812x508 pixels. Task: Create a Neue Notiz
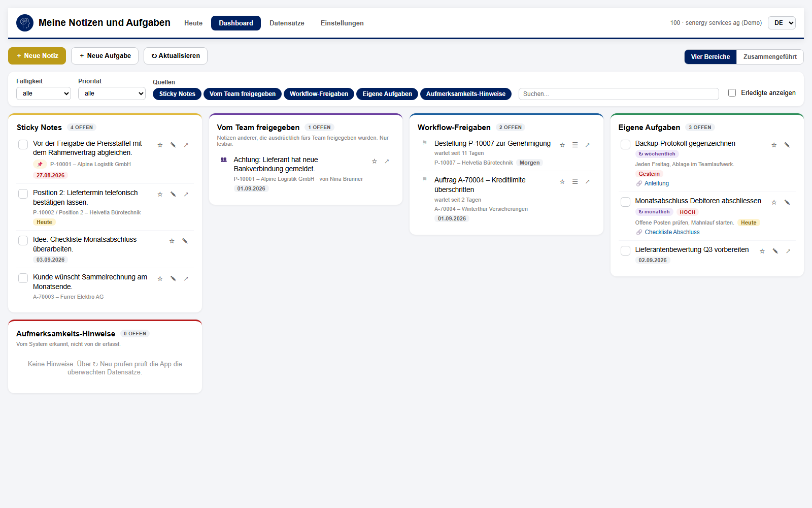click(x=37, y=56)
